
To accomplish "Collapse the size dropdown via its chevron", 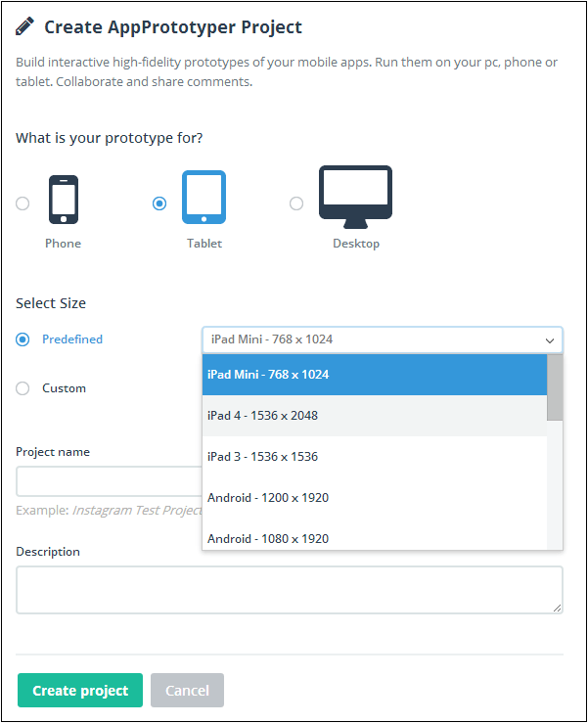I will (550, 340).
